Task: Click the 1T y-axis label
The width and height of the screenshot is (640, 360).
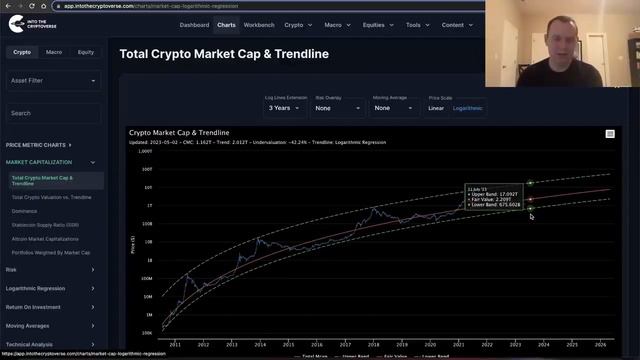Action: [x=149, y=206]
